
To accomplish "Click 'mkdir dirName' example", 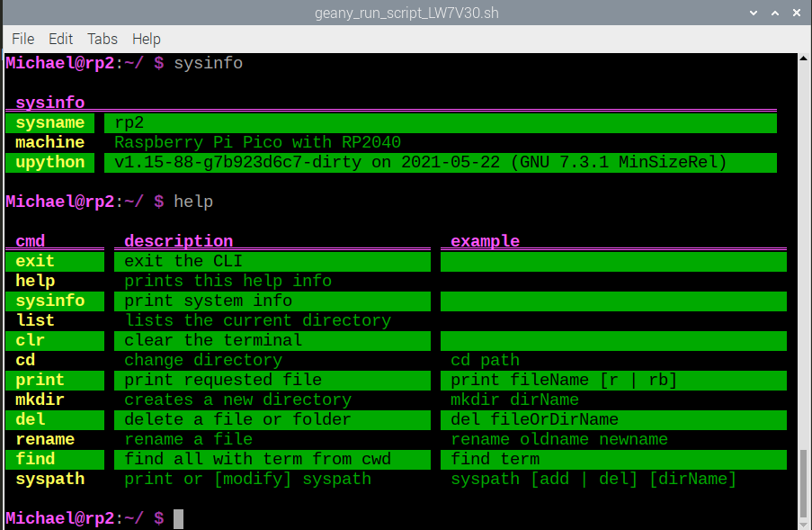I will (514, 400).
